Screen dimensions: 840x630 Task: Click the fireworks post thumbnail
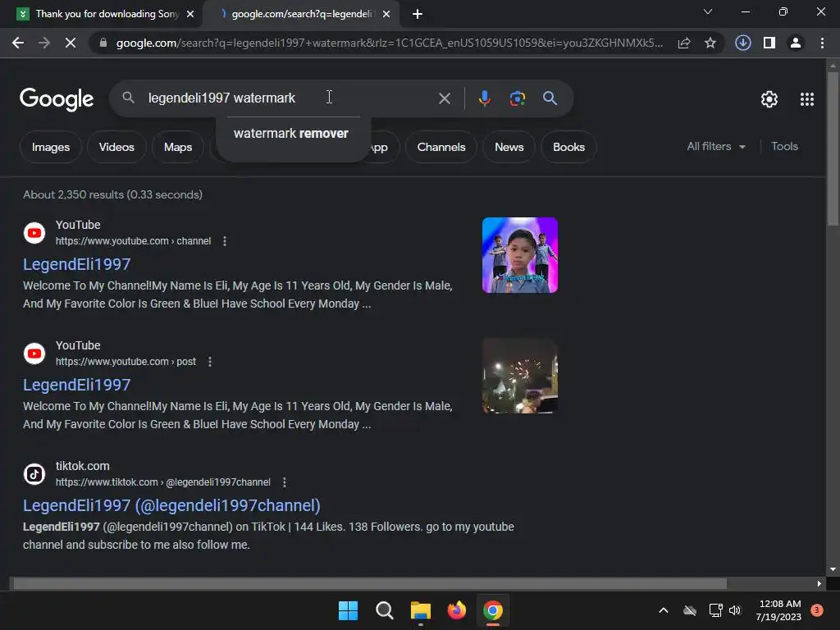click(x=519, y=376)
